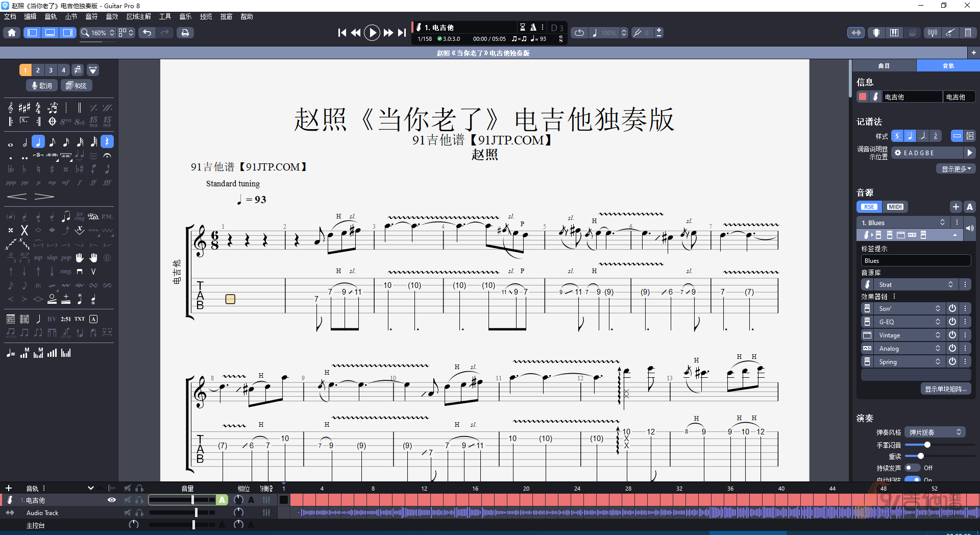Open the 弹片拨奏 playing style dropdown
The height and width of the screenshot is (535, 980).
coord(935,432)
